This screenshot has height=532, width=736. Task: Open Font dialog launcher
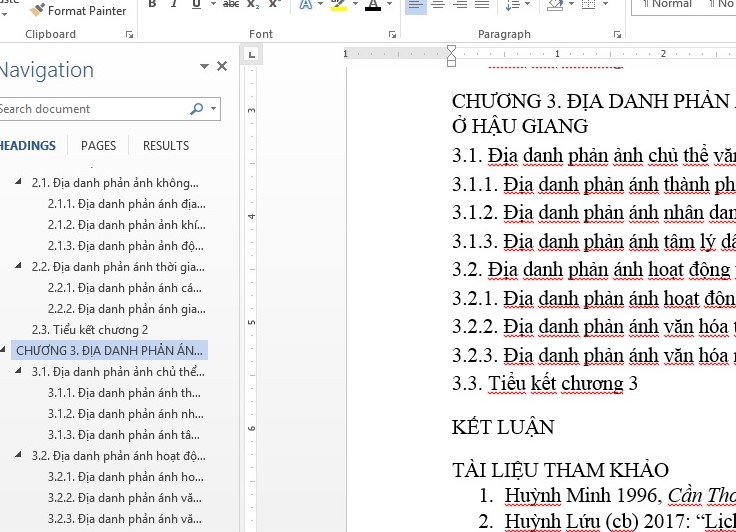coord(392,35)
